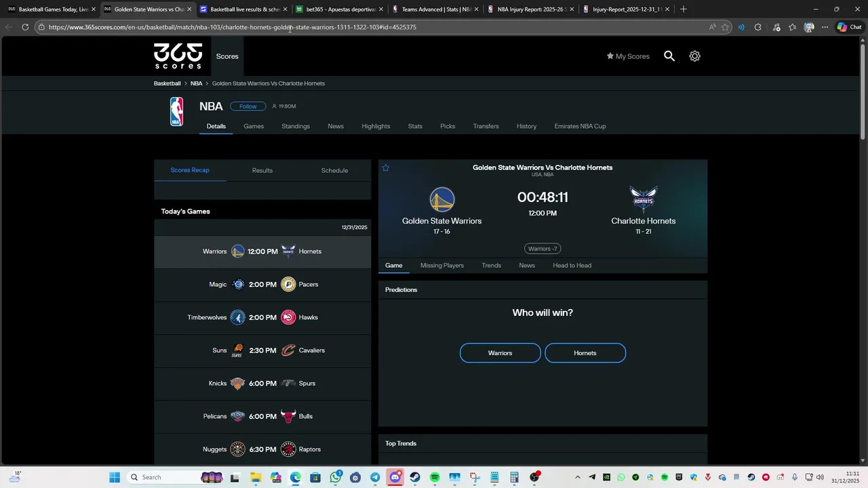Click the taskbar Search box
868x488 pixels.
click(x=175, y=477)
